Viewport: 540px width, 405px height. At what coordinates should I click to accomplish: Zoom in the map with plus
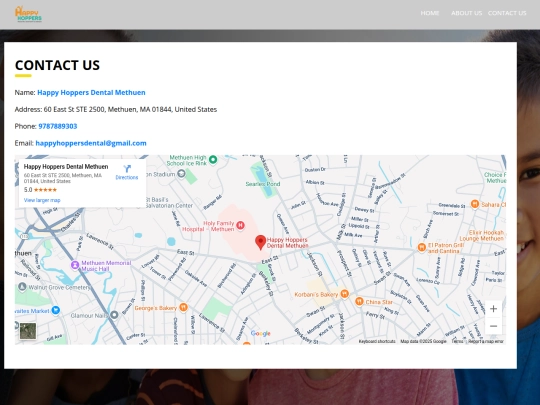(493, 309)
